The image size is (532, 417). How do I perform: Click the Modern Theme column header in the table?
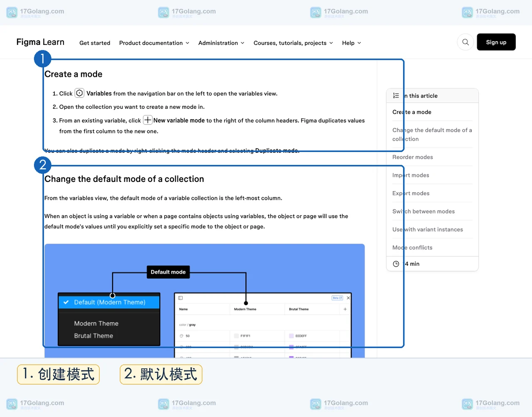point(245,309)
